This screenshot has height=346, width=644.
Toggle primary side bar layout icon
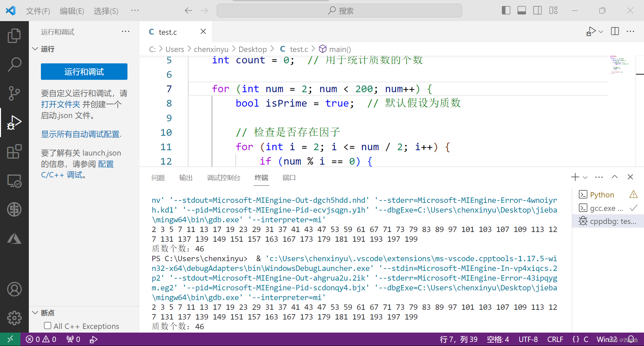click(506, 11)
